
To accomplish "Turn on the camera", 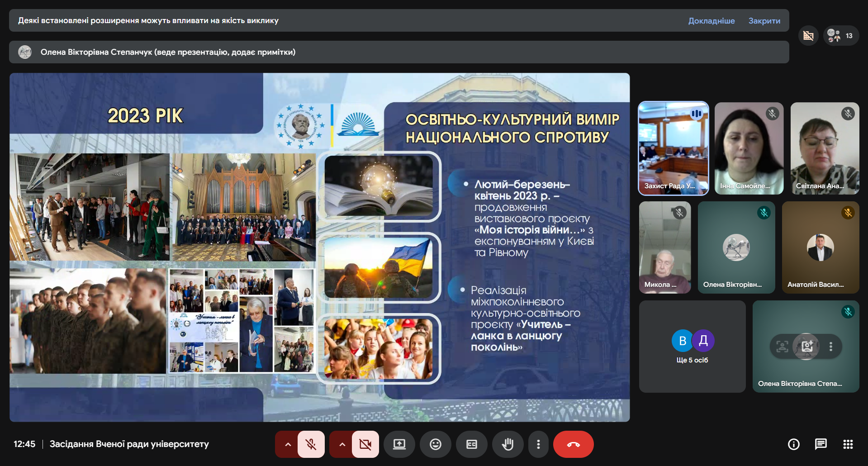I will coord(365,444).
